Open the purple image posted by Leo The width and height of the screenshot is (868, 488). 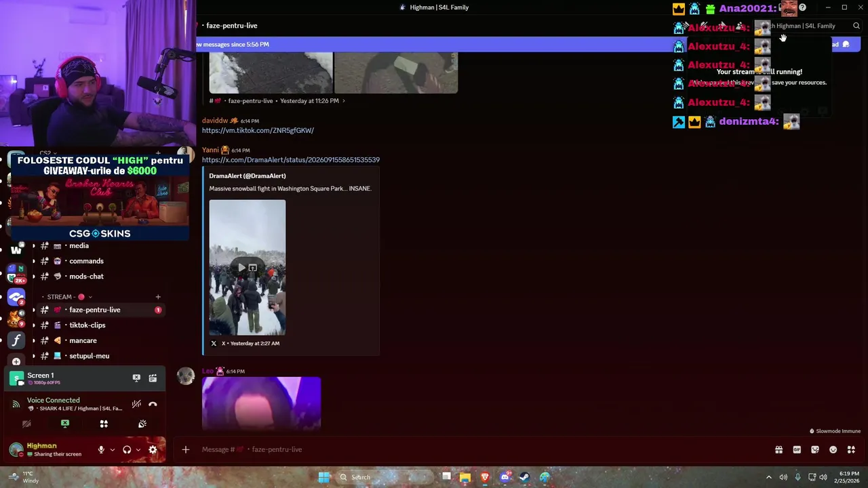[261, 403]
